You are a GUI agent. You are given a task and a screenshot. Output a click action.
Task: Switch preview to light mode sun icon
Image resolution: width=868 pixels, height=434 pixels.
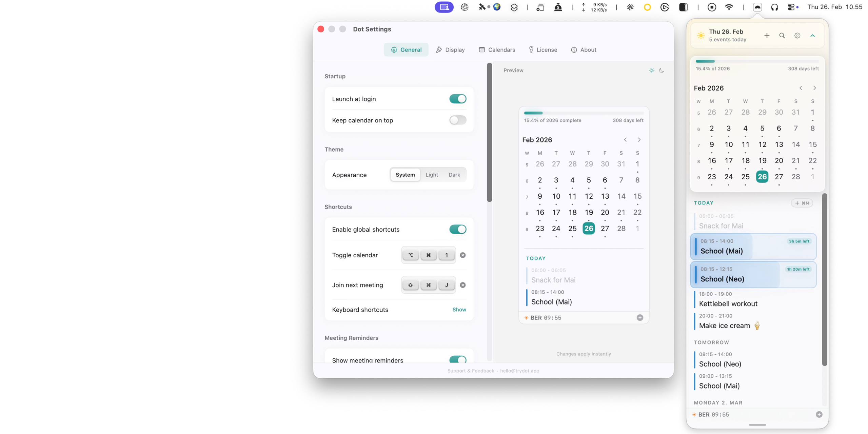click(651, 71)
